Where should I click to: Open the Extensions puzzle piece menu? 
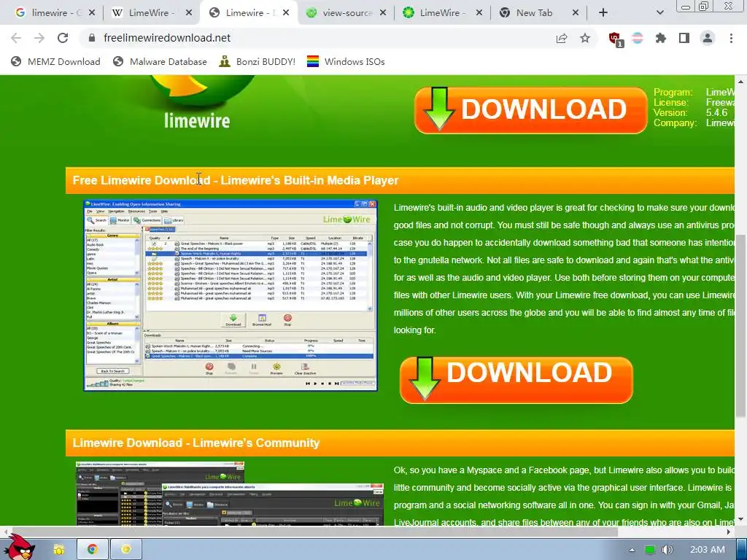(x=661, y=38)
